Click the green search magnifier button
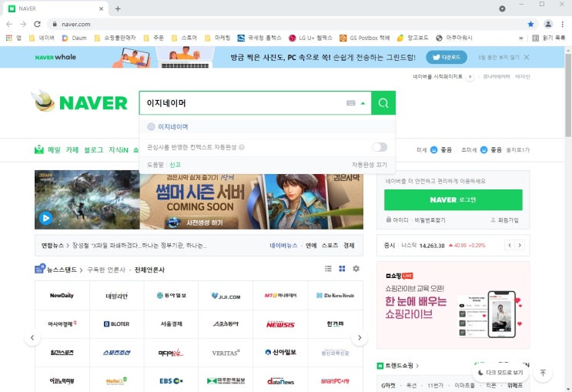The height and width of the screenshot is (392, 572). pos(383,103)
